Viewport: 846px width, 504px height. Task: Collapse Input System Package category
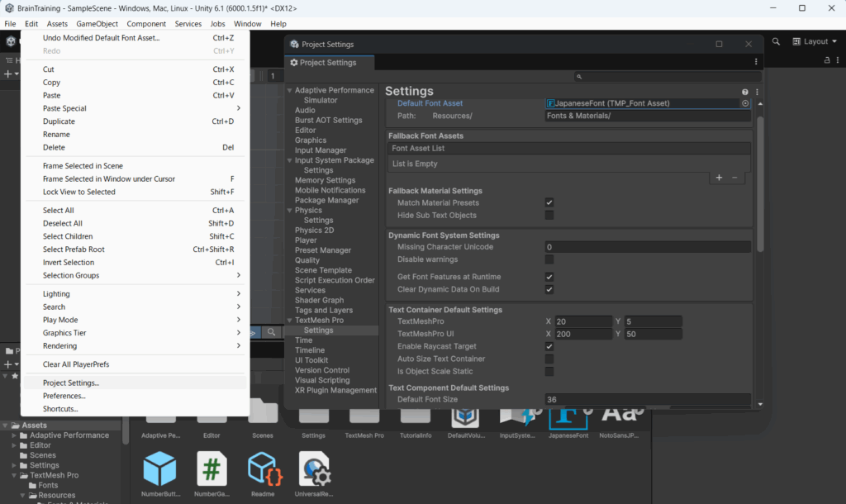(x=290, y=160)
